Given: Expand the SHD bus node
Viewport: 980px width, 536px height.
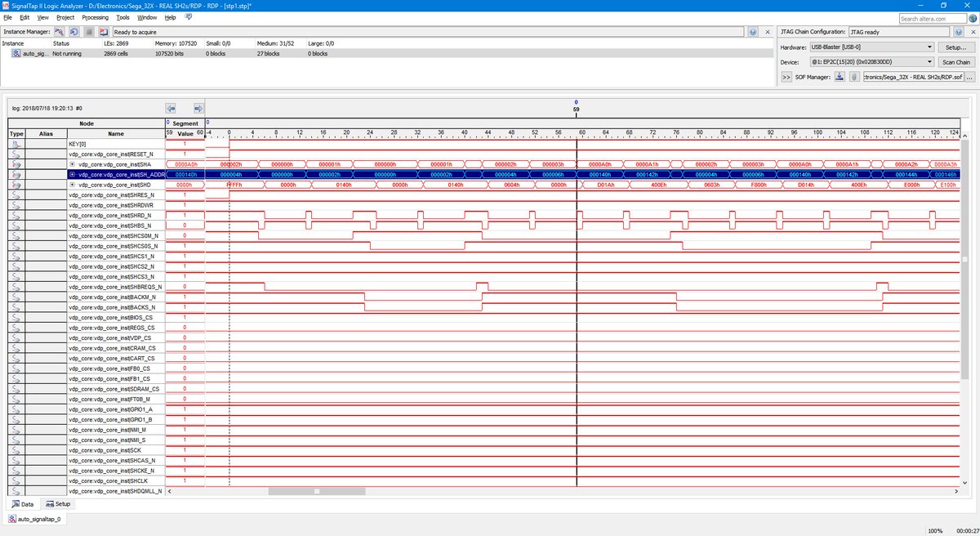Looking at the screenshot, I should (73, 185).
